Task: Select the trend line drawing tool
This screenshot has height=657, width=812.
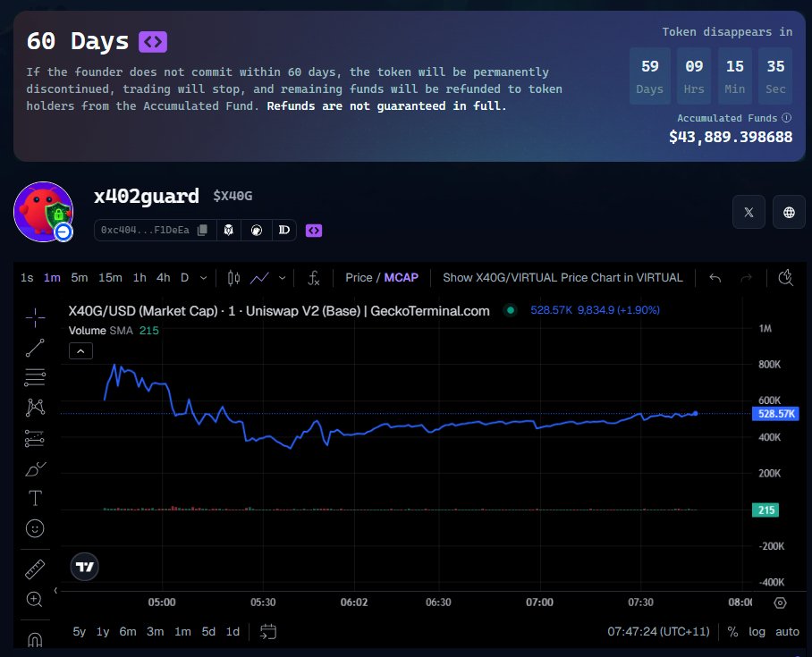Action: [35, 348]
